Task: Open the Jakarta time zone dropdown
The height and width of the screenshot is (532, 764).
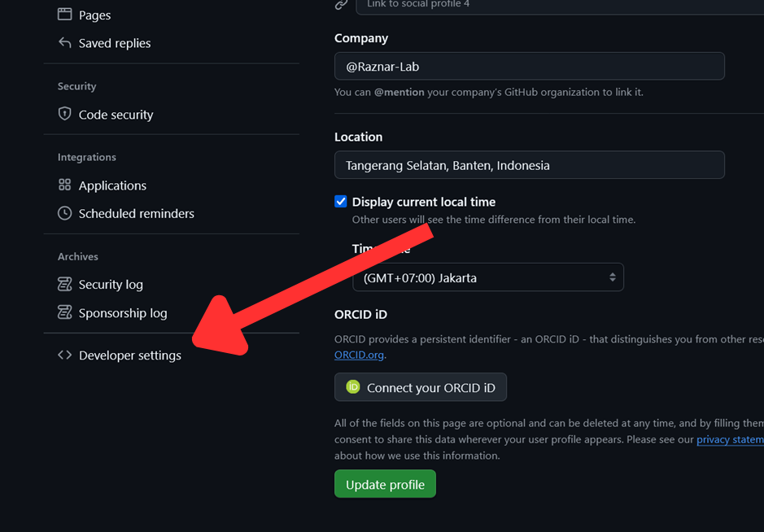Action: pos(488,277)
